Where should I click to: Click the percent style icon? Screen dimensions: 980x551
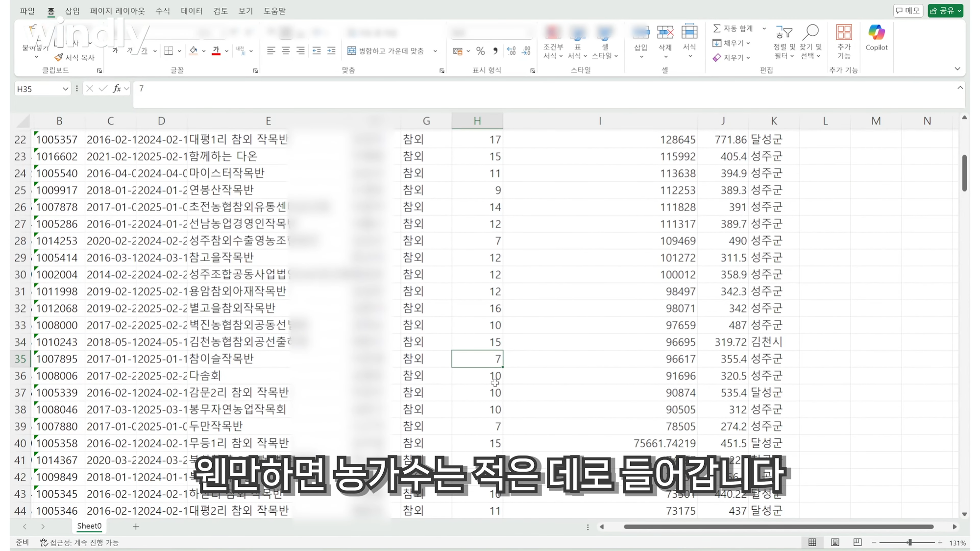pyautogui.click(x=481, y=51)
